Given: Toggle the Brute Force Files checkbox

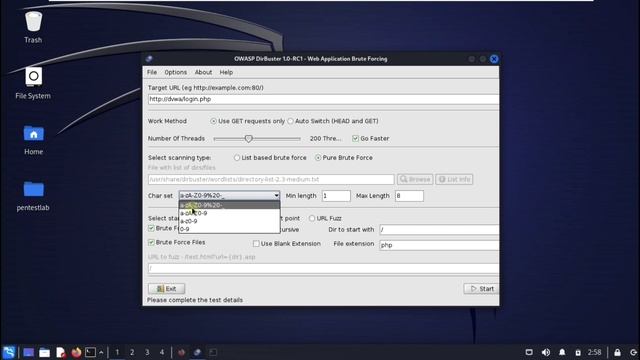Looking at the screenshot, I should pos(151,242).
